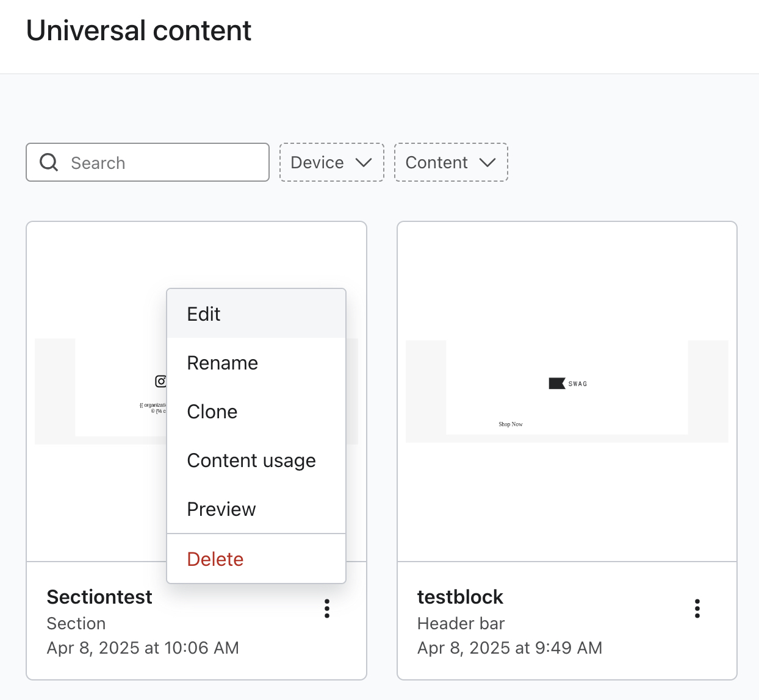Click the Sectiontest card title
The image size is (759, 700).
coord(99,597)
